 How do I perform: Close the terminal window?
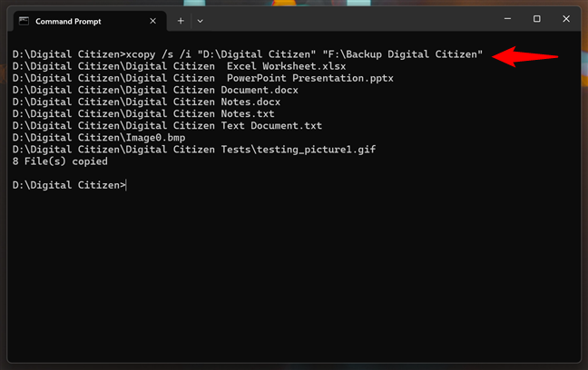565,19
